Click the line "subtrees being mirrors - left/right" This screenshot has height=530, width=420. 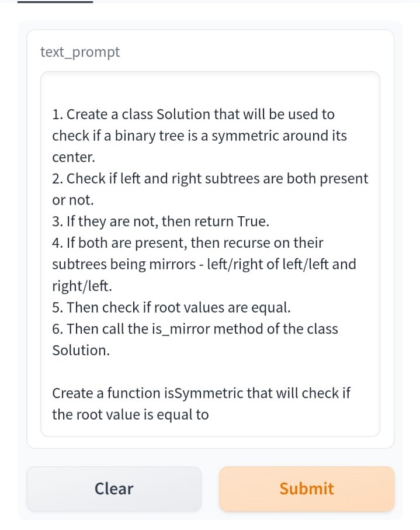click(204, 264)
